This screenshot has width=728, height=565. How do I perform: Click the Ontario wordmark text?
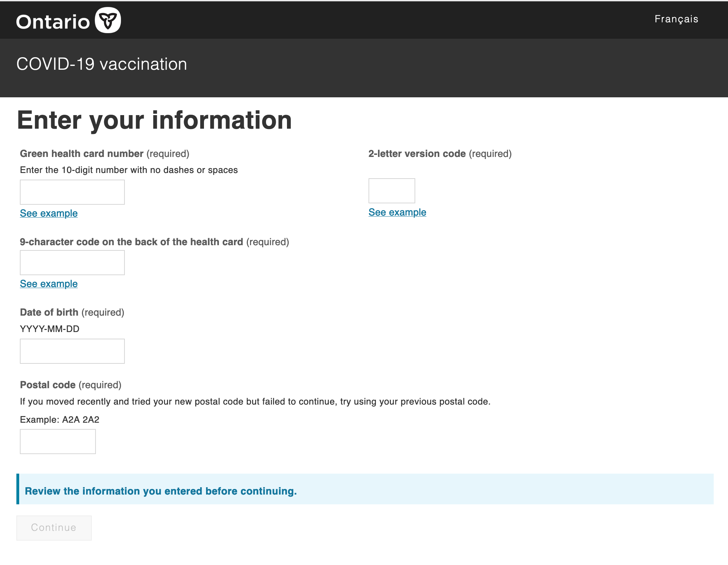(53, 22)
